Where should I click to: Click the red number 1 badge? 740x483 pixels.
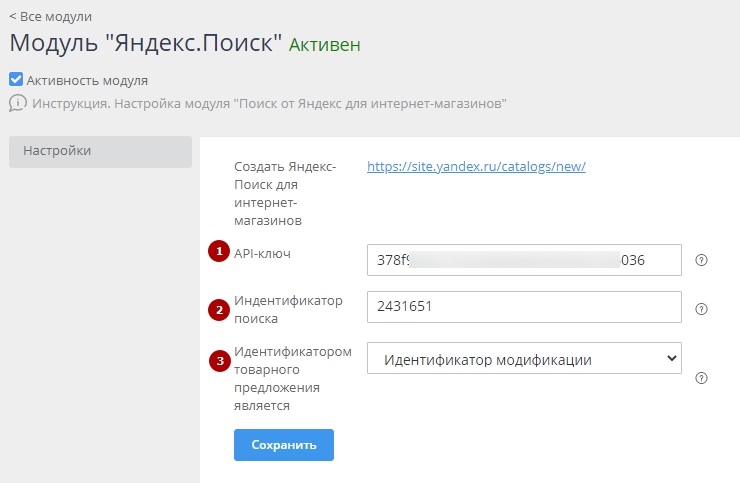coord(218,251)
